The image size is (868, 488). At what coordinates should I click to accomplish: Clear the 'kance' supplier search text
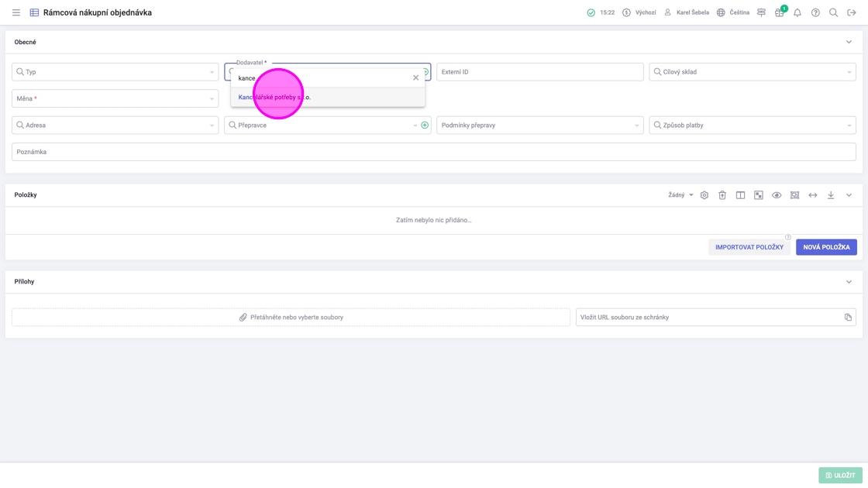[415, 77]
